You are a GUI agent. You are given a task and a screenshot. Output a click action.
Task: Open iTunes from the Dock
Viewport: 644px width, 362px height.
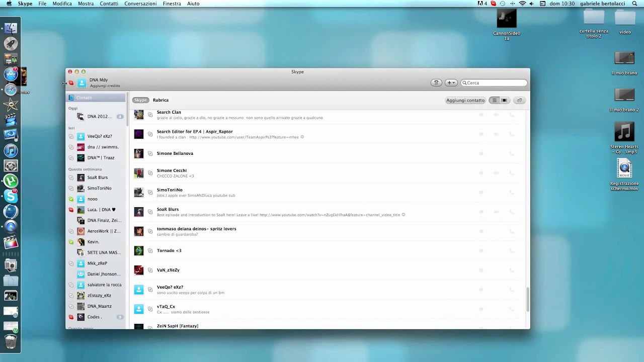pos(11,150)
